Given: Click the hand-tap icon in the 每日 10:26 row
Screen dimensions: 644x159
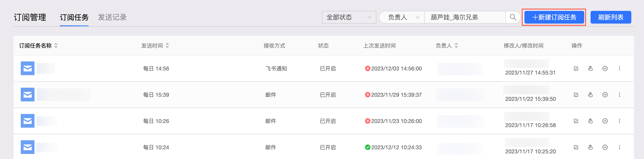Looking at the screenshot, I should (x=590, y=121).
